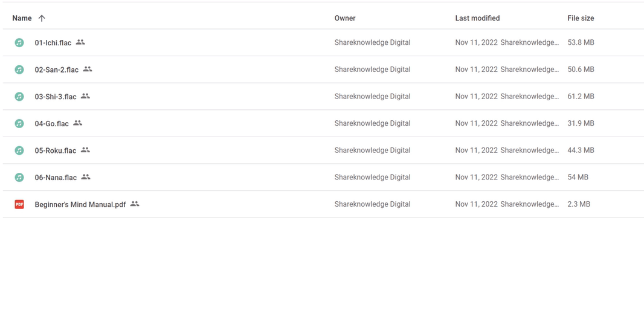Toggle sort direction with the Name arrow
644x336 pixels.
click(42, 18)
